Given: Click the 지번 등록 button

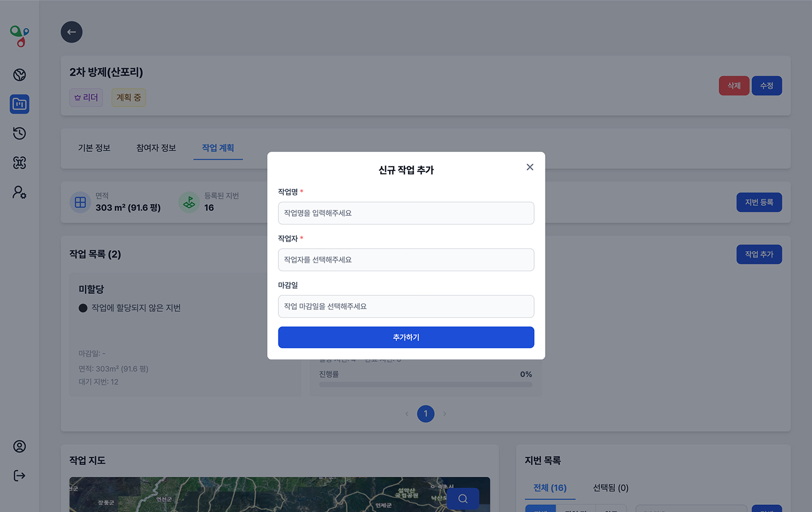Looking at the screenshot, I should click(759, 202).
